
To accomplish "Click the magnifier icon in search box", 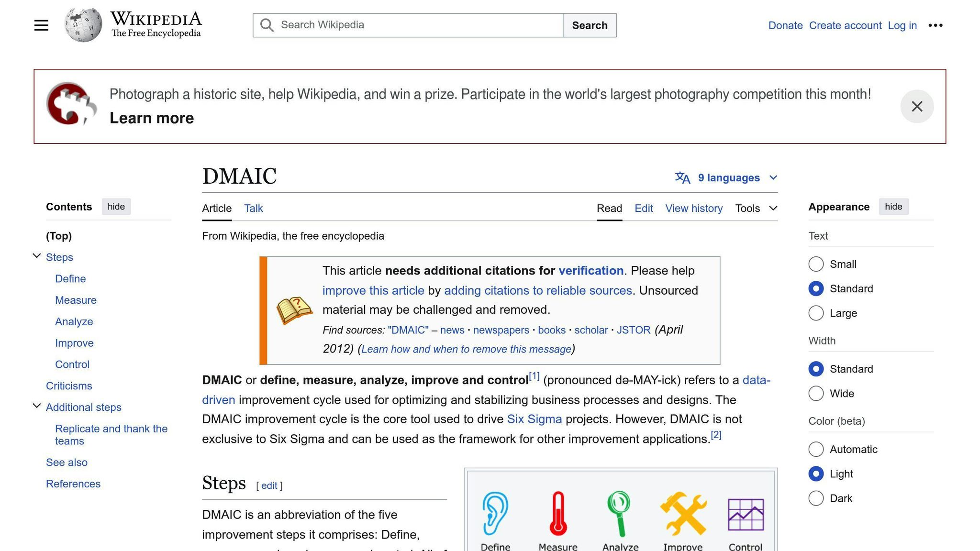I will click(x=267, y=25).
